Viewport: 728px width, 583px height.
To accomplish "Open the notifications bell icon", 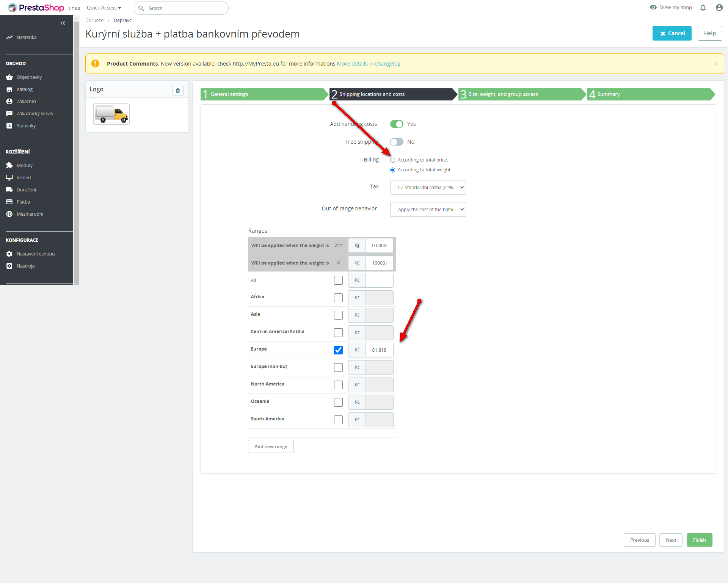I will 703,8.
